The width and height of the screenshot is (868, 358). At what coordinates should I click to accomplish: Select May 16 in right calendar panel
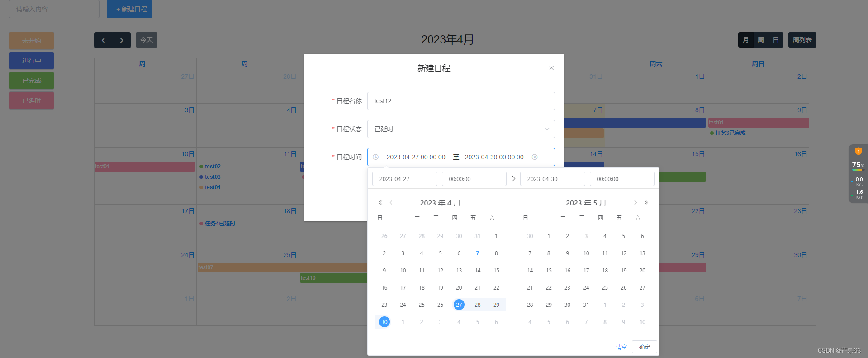[567, 270]
